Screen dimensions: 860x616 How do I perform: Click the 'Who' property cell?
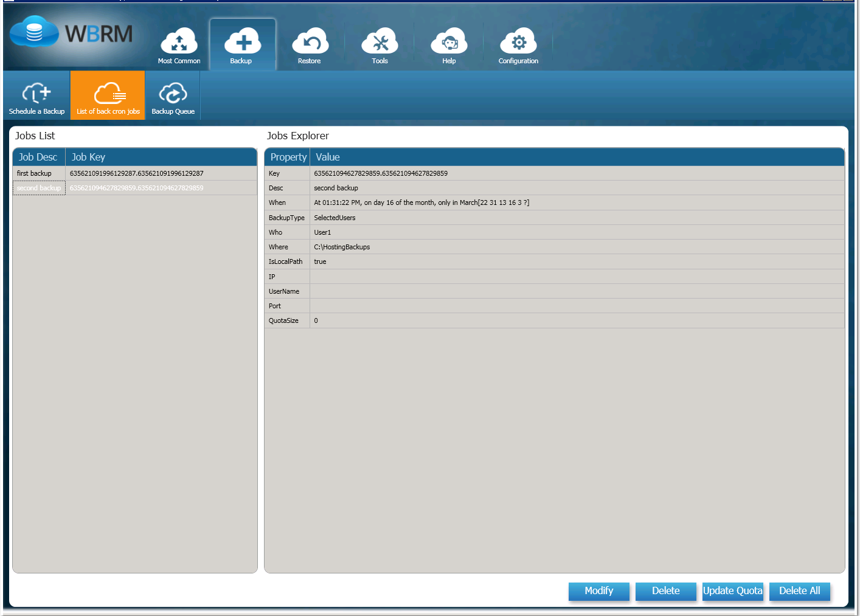(x=287, y=232)
